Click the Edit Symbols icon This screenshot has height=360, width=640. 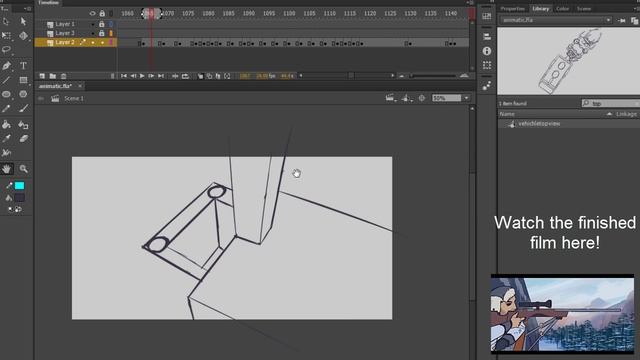407,98
